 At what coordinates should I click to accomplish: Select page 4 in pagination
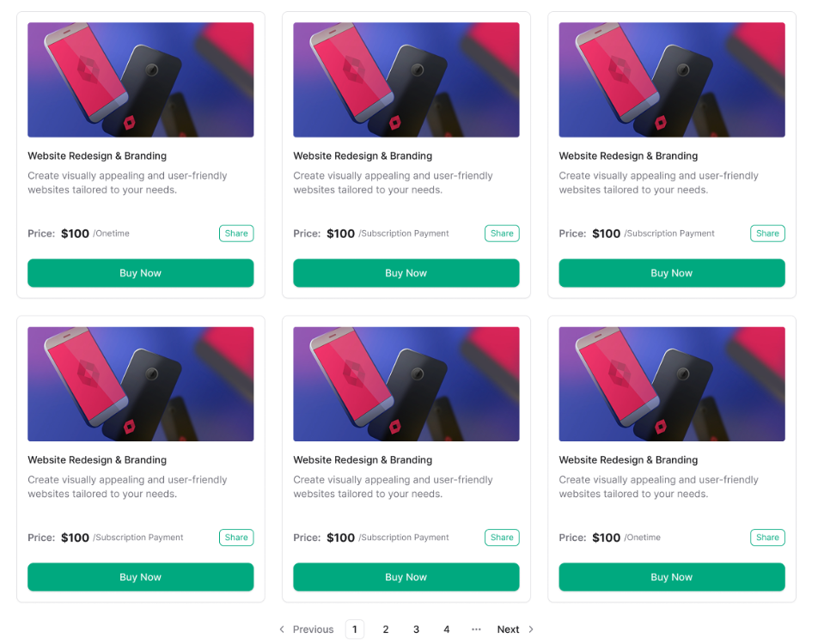point(446,629)
